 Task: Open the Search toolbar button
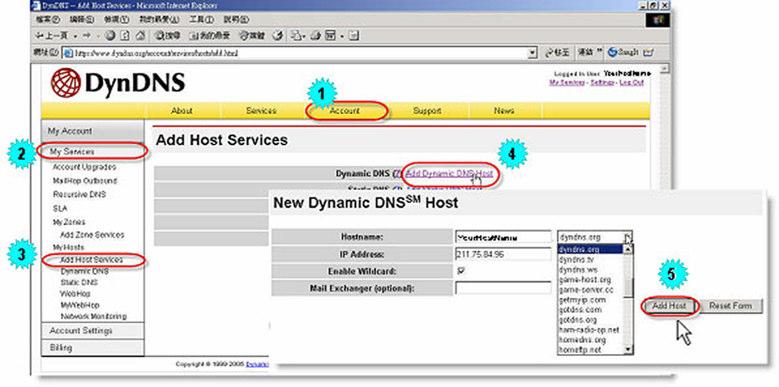tap(167, 36)
